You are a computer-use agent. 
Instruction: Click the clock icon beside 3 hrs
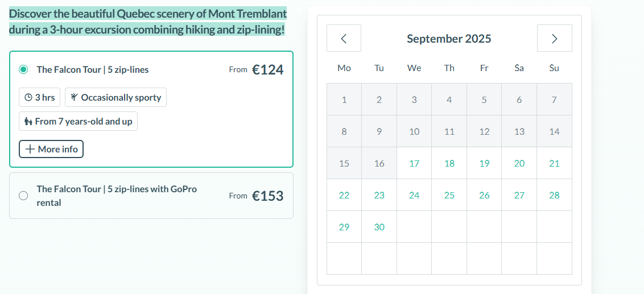pos(28,98)
